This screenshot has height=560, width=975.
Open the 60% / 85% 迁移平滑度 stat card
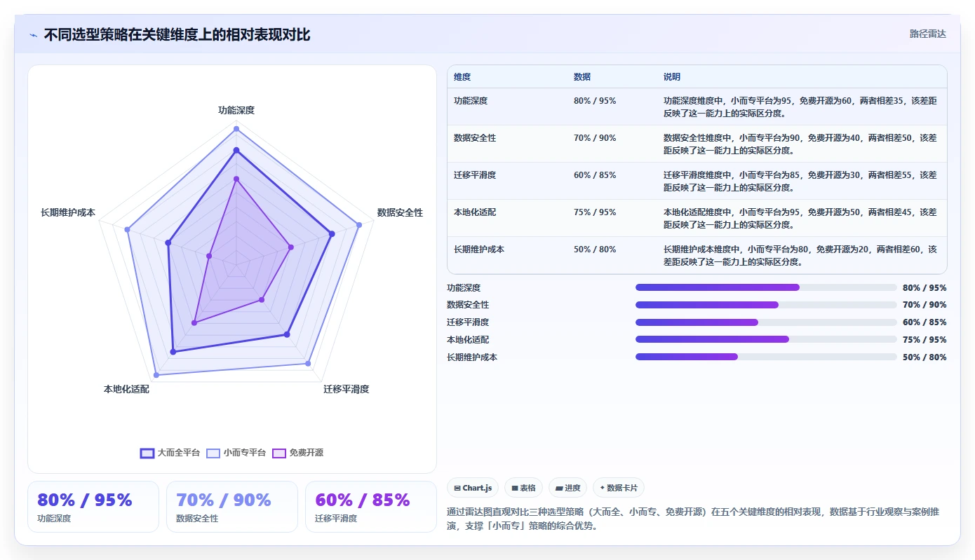coord(371,507)
